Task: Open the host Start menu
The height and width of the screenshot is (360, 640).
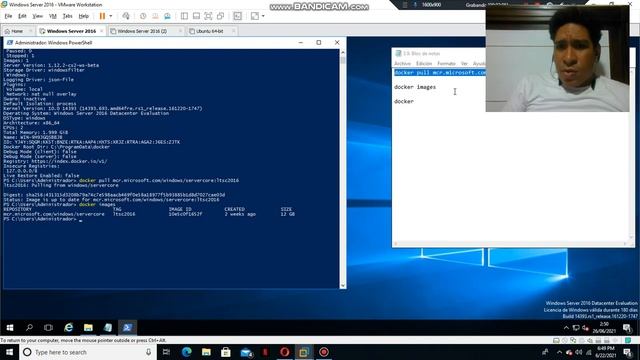Action: click(9, 352)
